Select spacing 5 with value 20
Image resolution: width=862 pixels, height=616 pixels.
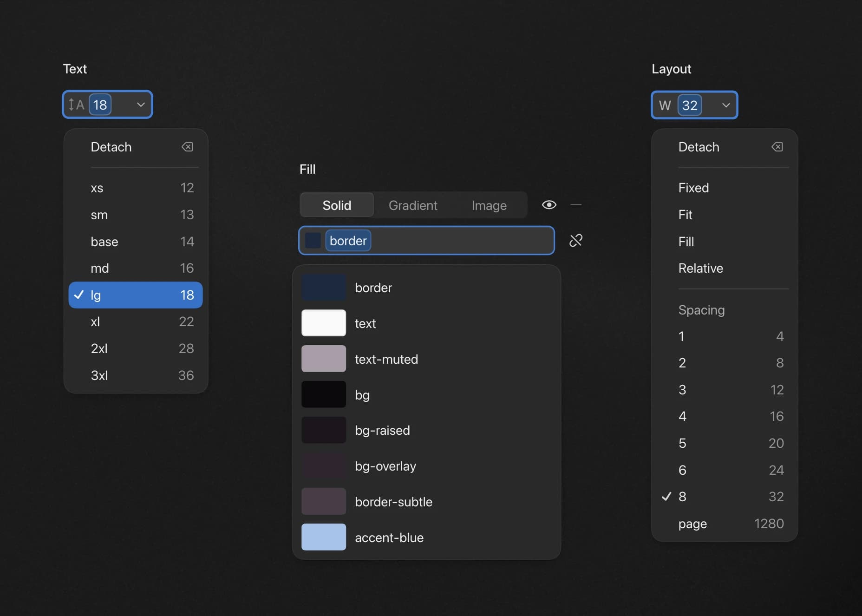pyautogui.click(x=725, y=443)
